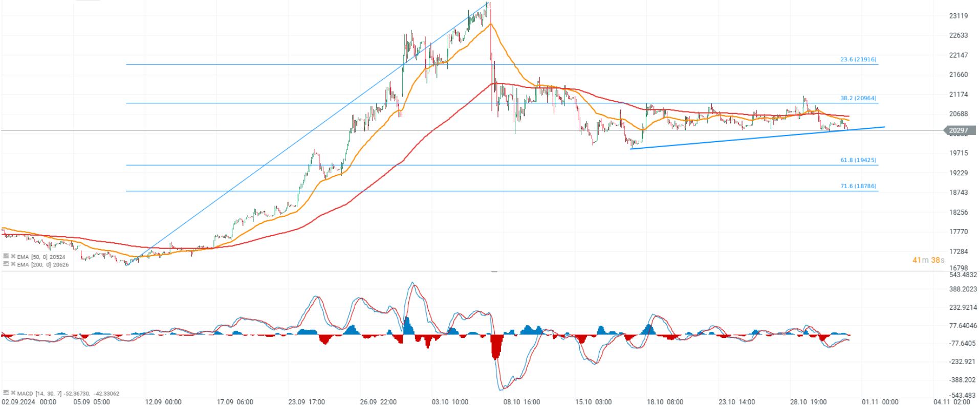The width and height of the screenshot is (980, 409).
Task: Click time axis label 03.10 10:00
Action: (450, 402)
